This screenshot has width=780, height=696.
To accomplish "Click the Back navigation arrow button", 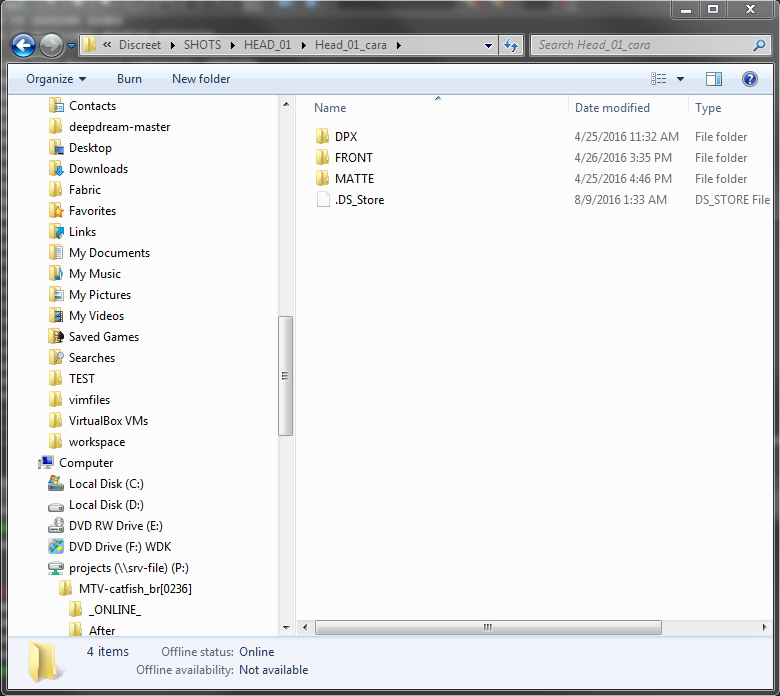I will 24,45.
